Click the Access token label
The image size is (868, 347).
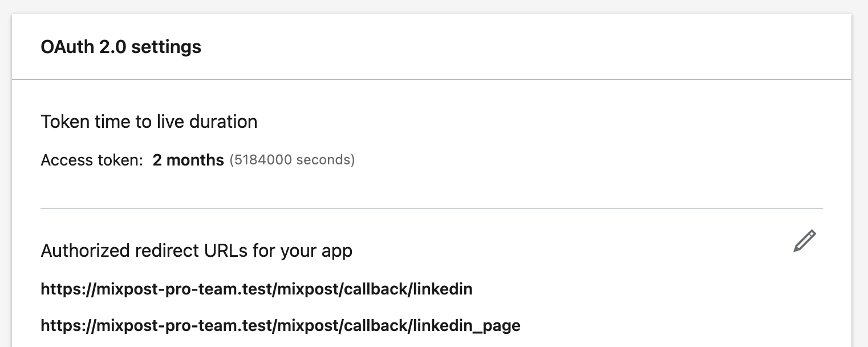click(x=92, y=160)
